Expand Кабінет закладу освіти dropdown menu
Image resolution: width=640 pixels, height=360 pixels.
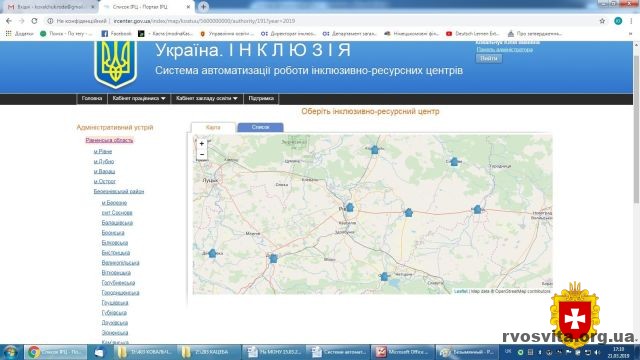point(207,98)
